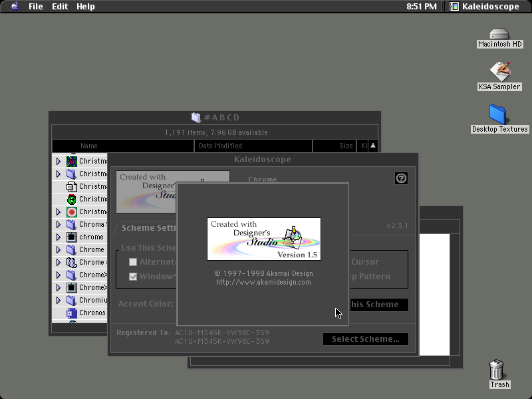Click the '© 1997-1998 Akamai Design' text

(263, 273)
